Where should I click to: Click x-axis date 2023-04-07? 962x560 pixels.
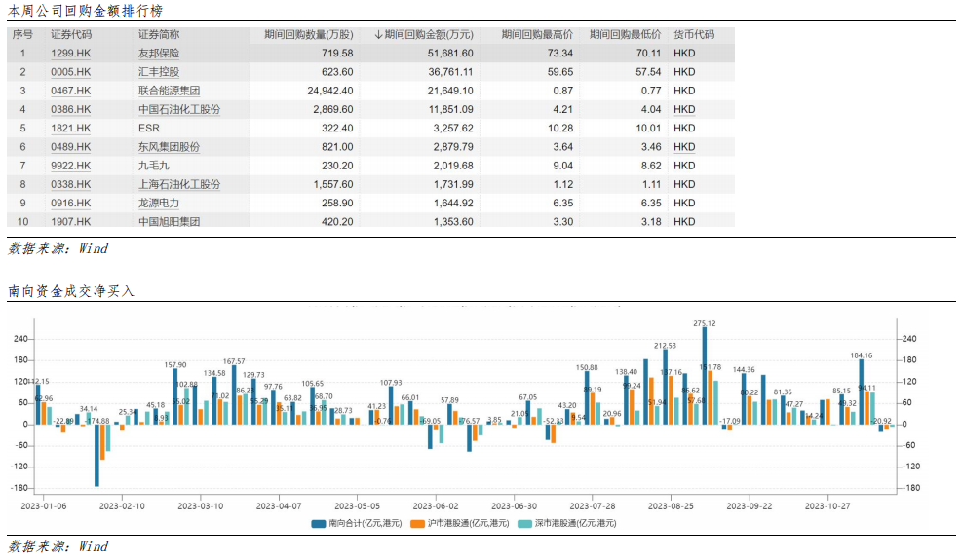[x=279, y=506]
